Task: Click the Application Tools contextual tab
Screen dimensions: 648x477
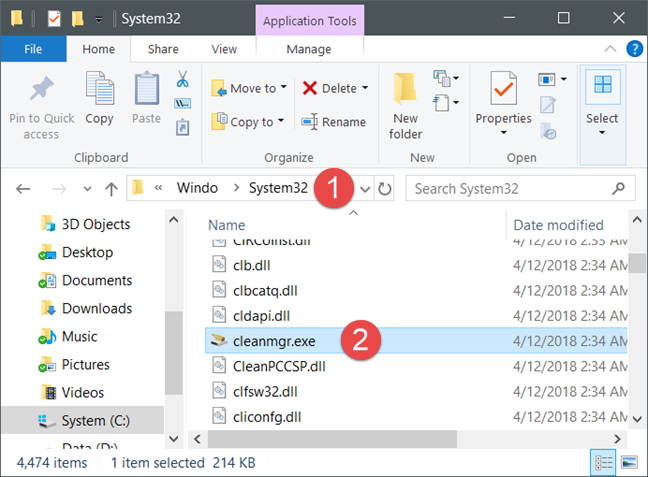Action: click(x=310, y=21)
